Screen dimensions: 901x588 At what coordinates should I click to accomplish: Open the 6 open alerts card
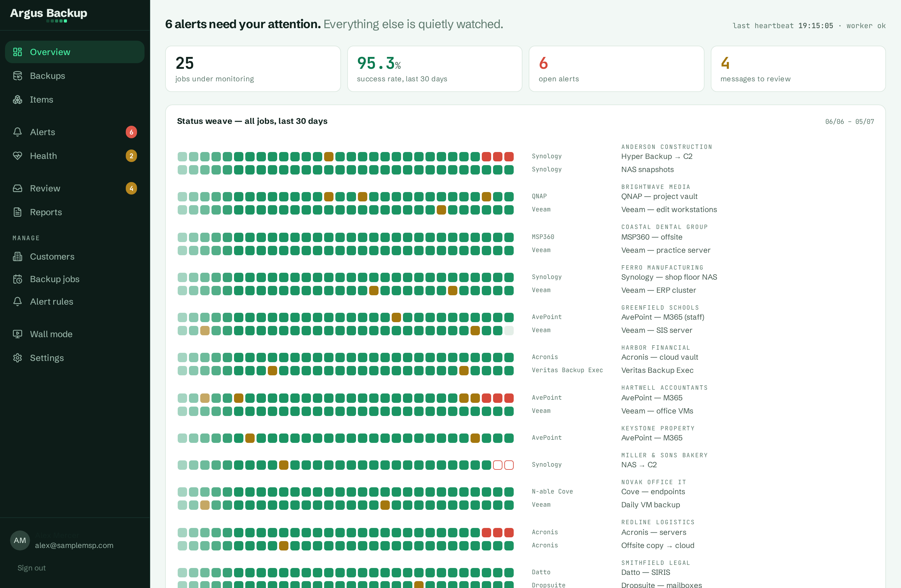tap(616, 69)
